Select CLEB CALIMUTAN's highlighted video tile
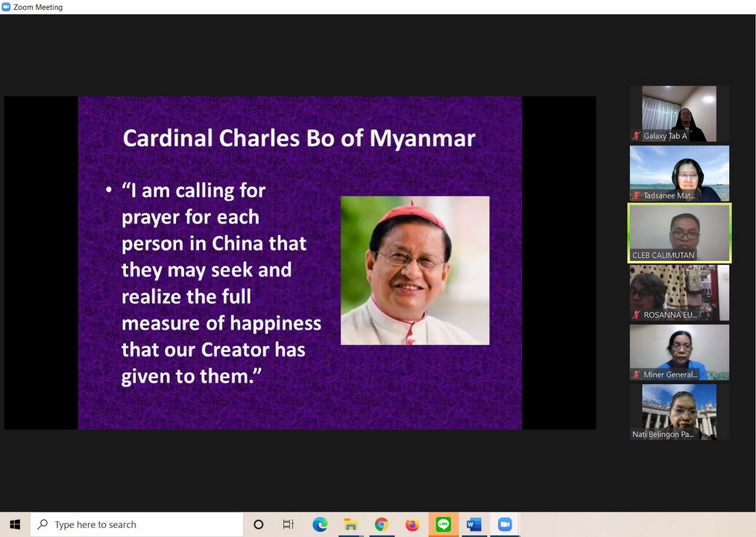This screenshot has height=537, width=756. (679, 233)
